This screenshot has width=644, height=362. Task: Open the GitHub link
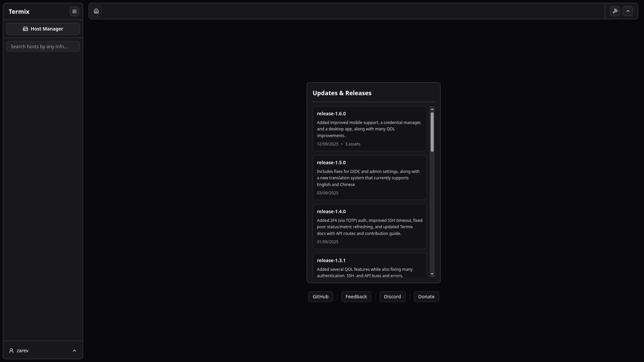point(321,297)
